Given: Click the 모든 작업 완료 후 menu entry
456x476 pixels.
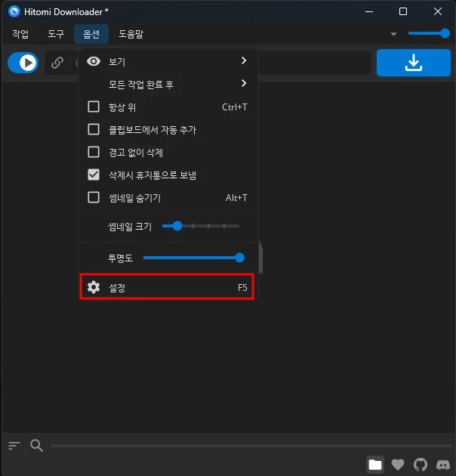Looking at the screenshot, I should click(x=167, y=84).
